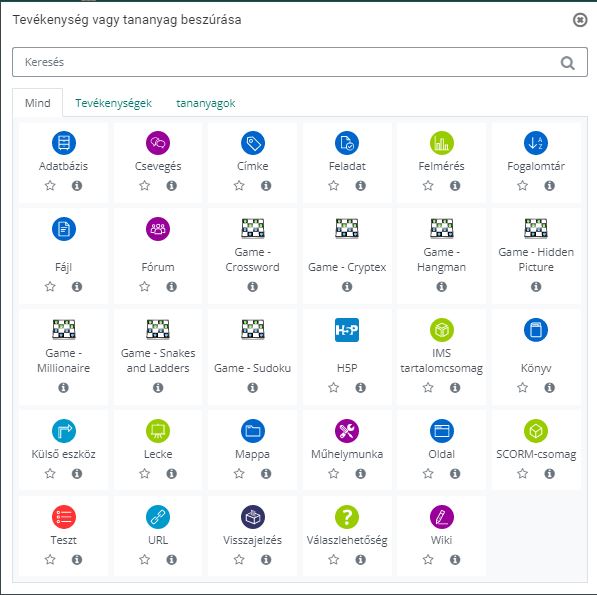Choose the Műhelymunka workshop icon

[x=347, y=431]
